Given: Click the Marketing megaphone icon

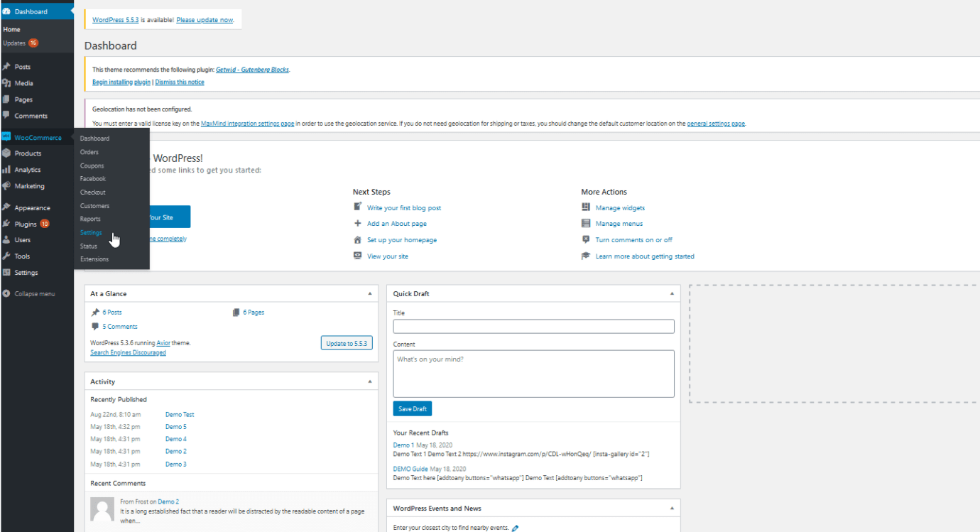Looking at the screenshot, I should (x=6, y=186).
